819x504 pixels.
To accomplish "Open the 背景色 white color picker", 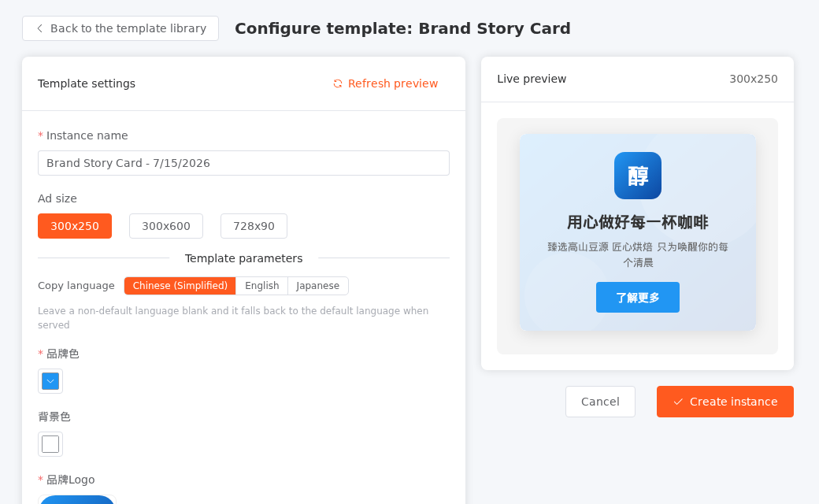I will [50, 444].
